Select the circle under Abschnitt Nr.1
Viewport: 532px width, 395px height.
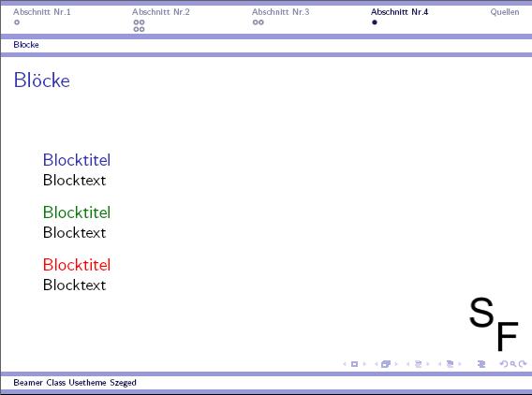(17, 22)
